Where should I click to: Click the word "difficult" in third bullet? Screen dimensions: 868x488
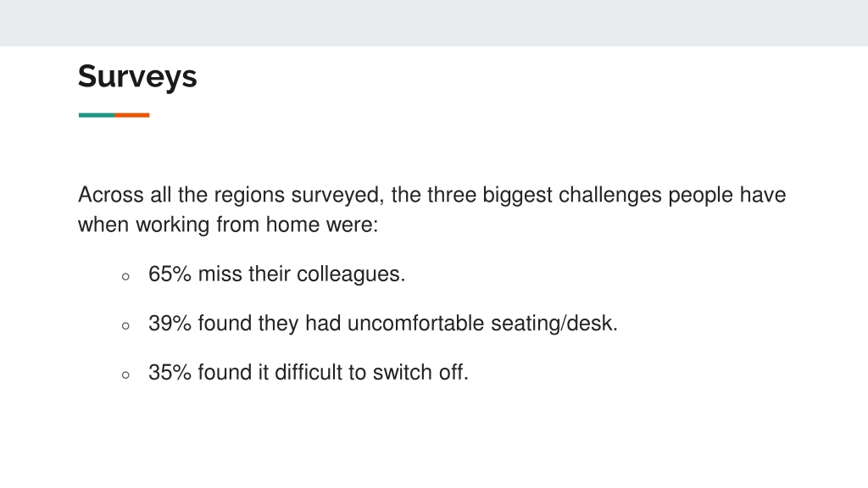(x=309, y=373)
